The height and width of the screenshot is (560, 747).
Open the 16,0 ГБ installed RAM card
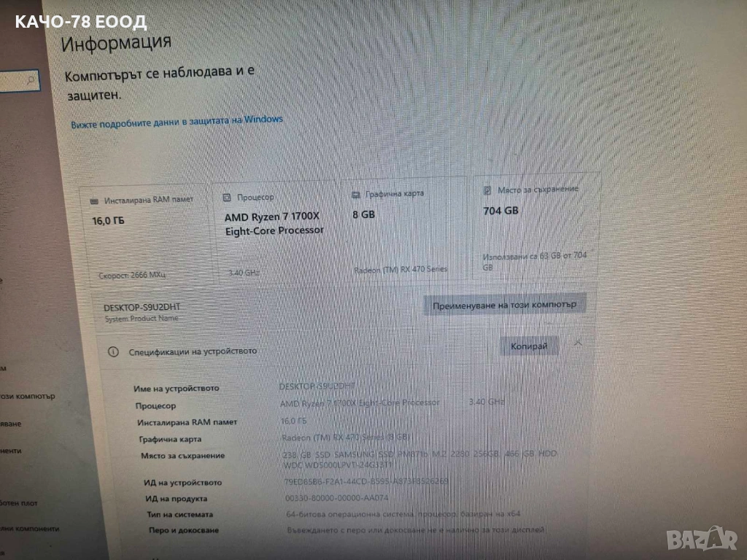(149, 234)
